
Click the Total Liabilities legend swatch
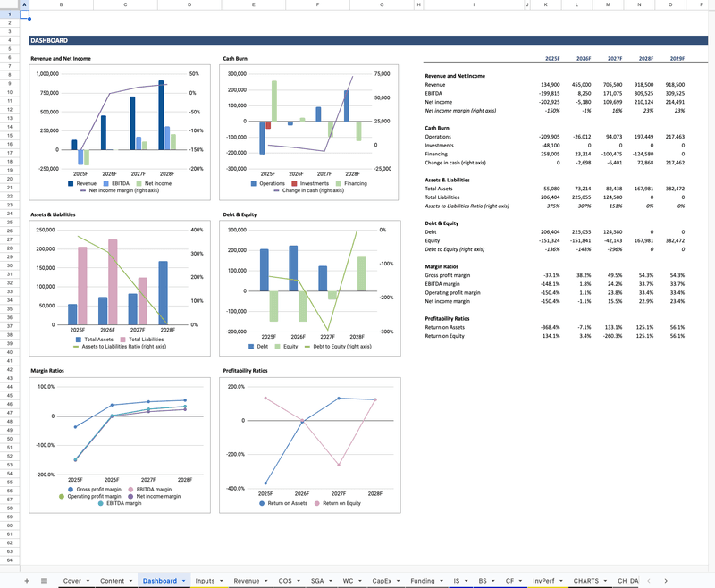coord(122,340)
